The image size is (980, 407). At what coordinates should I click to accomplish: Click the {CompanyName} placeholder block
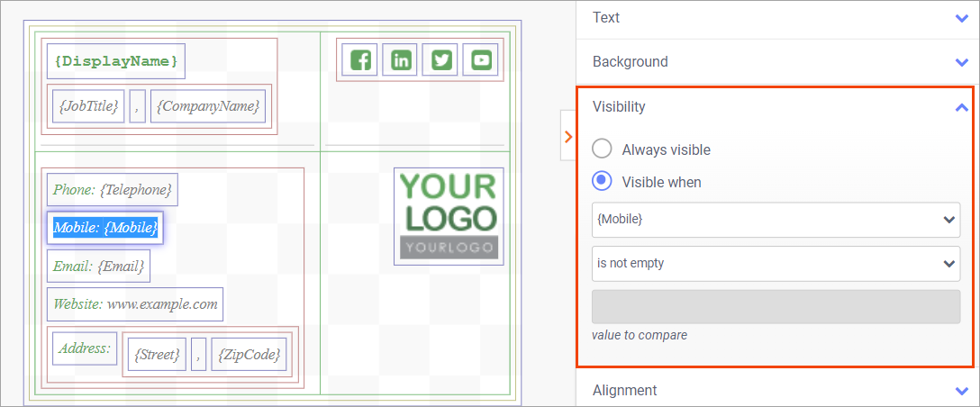208,106
